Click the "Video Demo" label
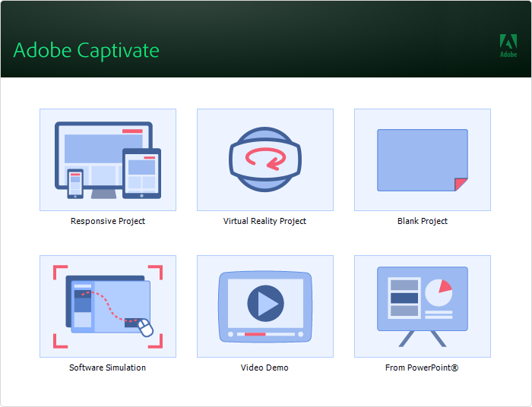Screen dimensions: 532x407 264,368
